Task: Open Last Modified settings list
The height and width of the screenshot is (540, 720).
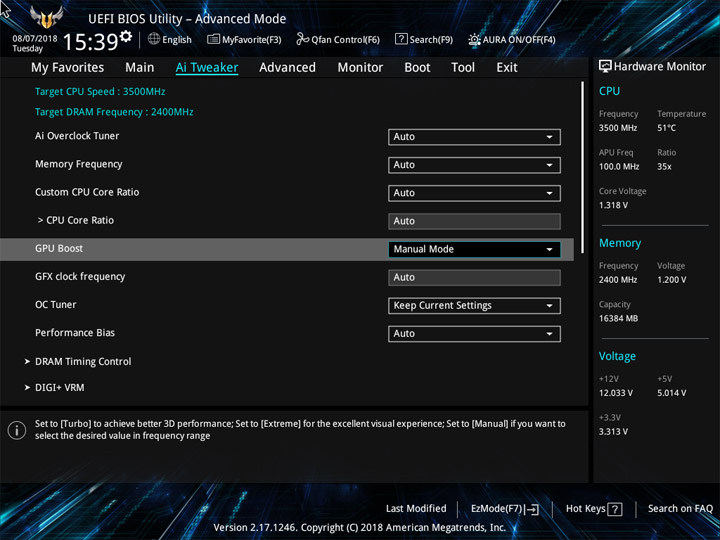Action: pyautogui.click(x=416, y=509)
